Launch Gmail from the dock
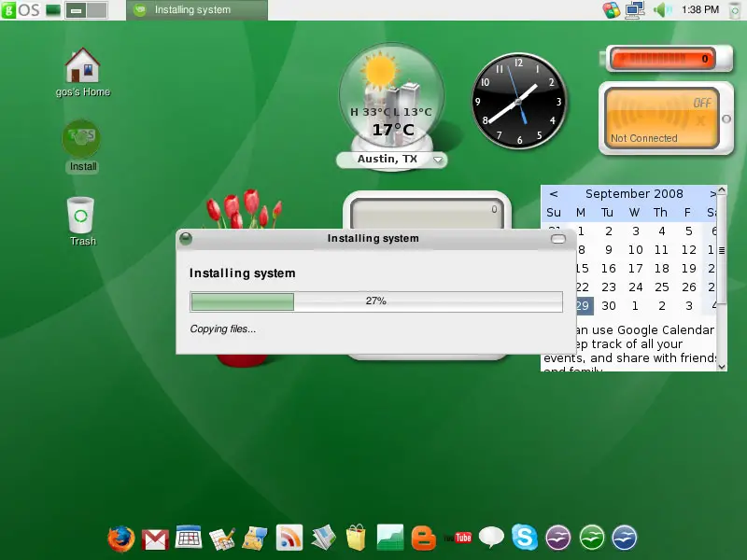 [155, 539]
